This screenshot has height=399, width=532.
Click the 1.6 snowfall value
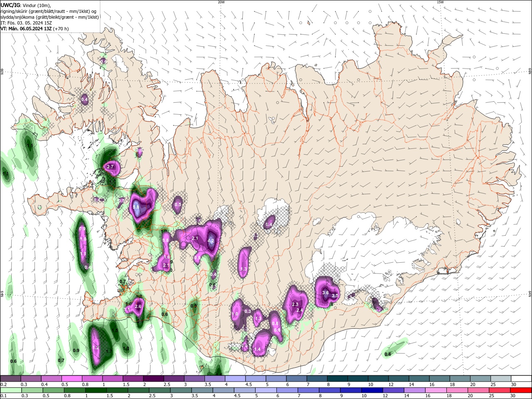167,257
